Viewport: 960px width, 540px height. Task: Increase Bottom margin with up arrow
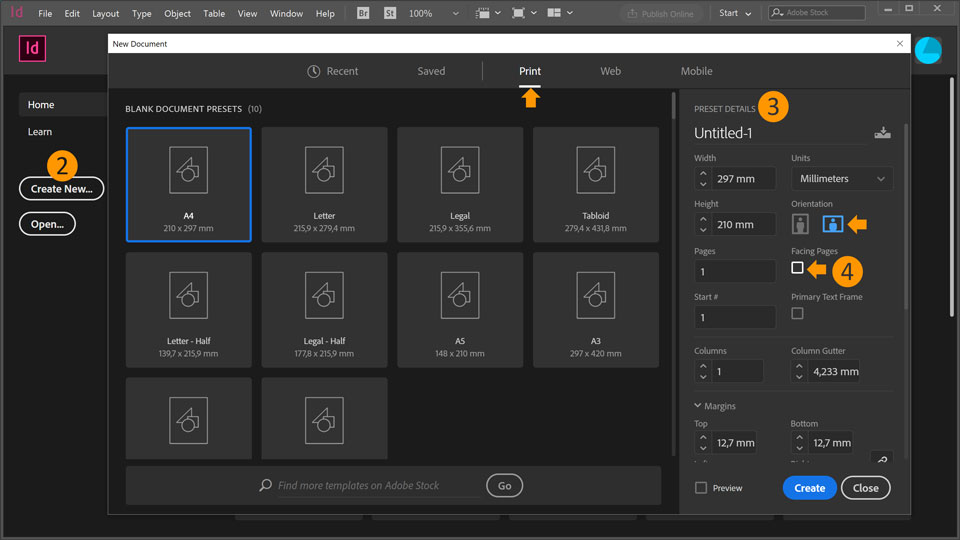point(799,437)
